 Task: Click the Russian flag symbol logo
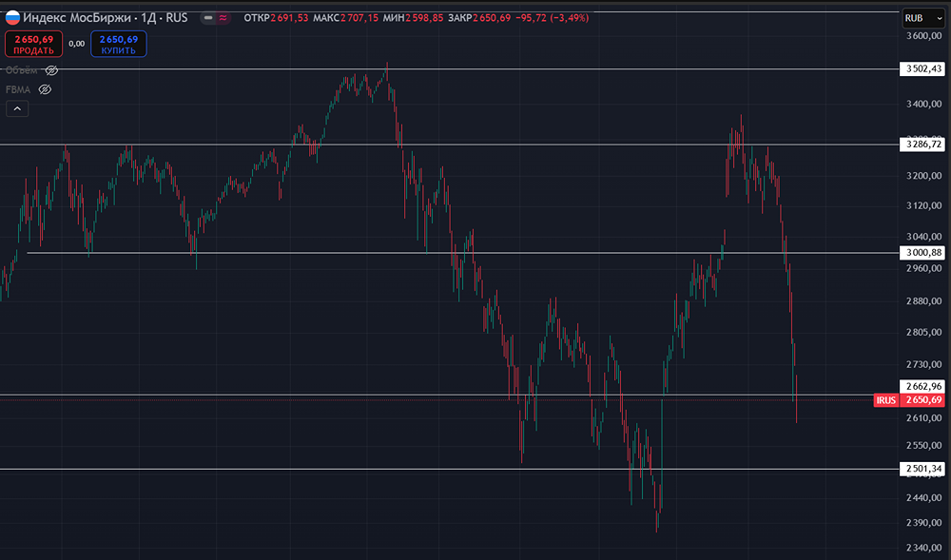(x=12, y=17)
